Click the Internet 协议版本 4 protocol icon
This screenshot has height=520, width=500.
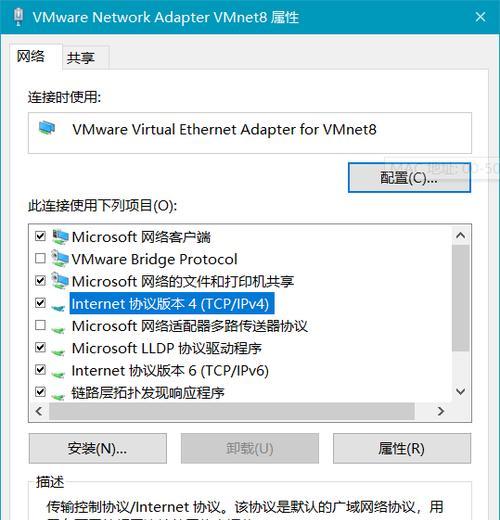pyautogui.click(x=58, y=307)
